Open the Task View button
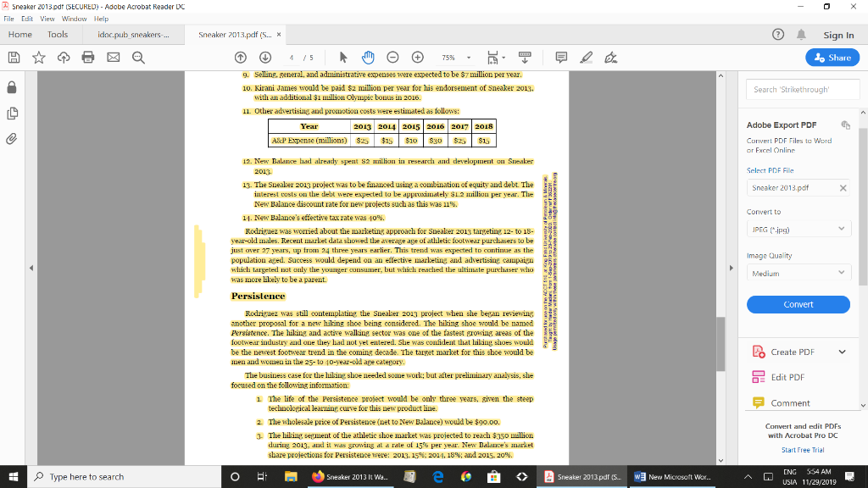 (262, 476)
